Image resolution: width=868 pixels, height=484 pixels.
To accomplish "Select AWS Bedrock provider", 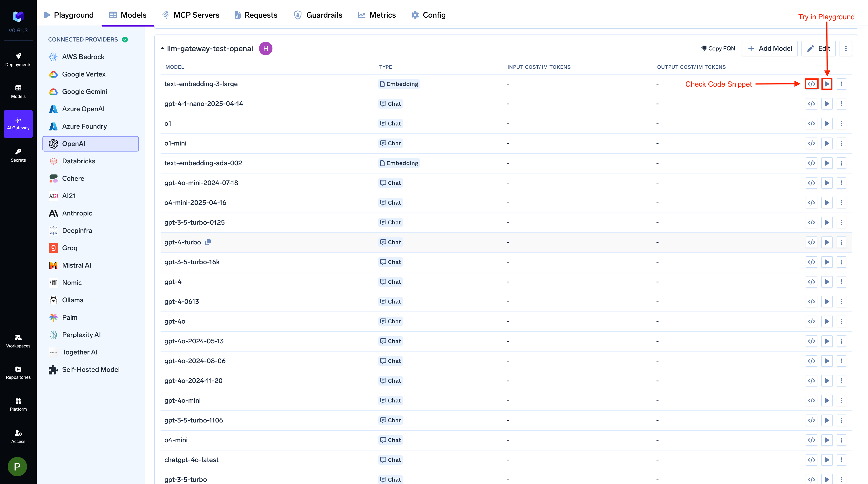I will pyautogui.click(x=91, y=57).
